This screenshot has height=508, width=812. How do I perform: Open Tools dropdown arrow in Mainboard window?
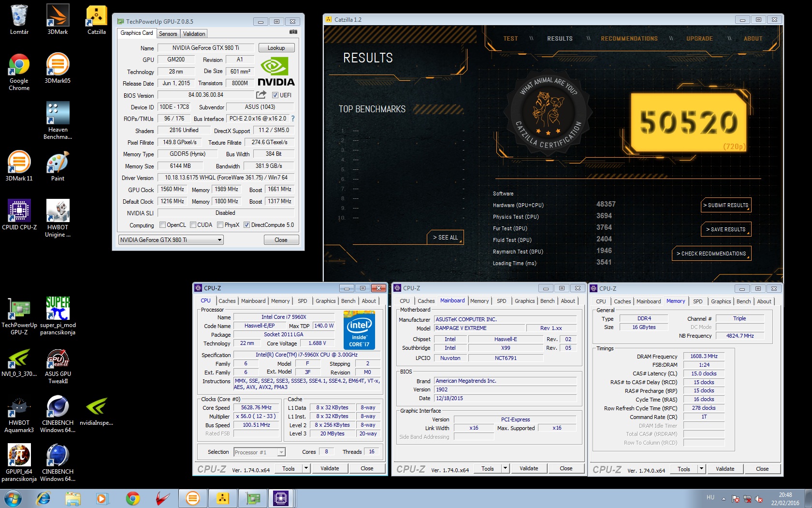tap(505, 468)
